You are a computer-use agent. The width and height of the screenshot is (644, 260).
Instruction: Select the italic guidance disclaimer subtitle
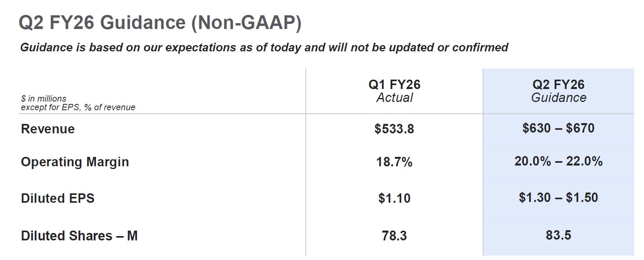pyautogui.click(x=264, y=47)
